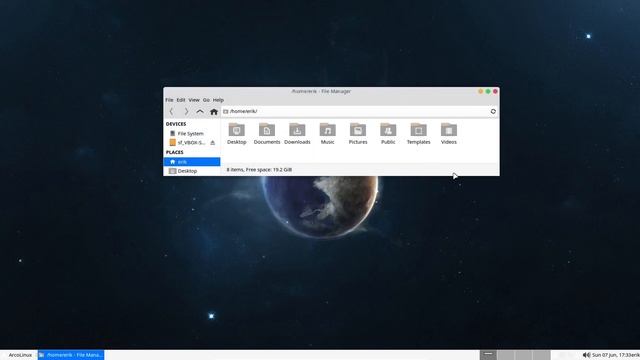Open the Go menu
640x360 pixels.
(206, 100)
